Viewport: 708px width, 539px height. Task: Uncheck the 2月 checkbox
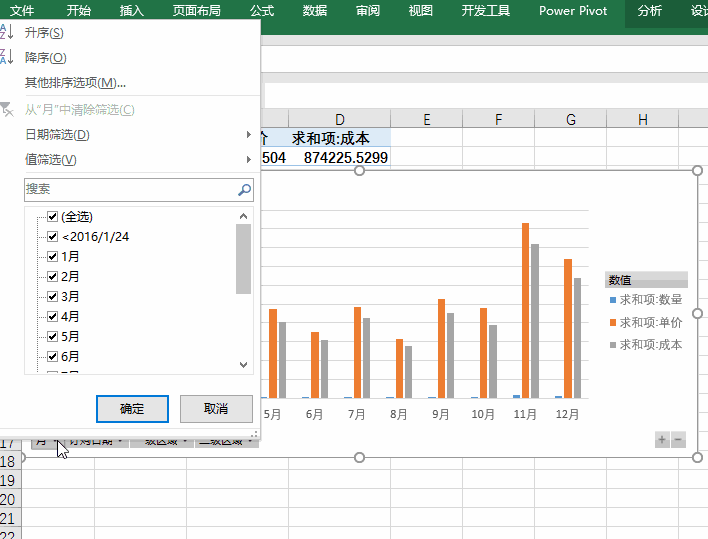click(x=52, y=276)
